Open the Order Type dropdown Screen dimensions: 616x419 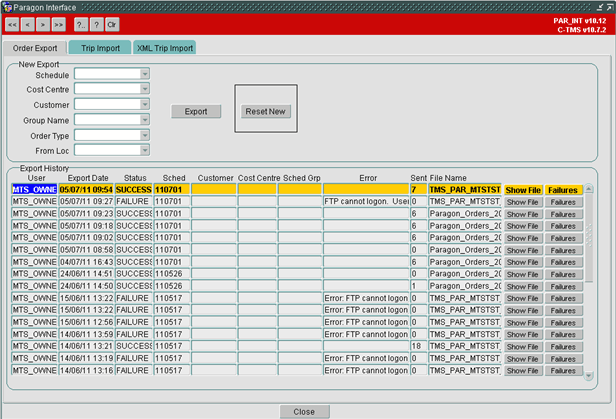click(x=145, y=135)
